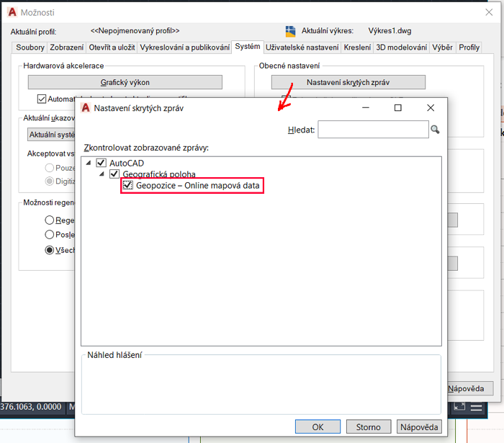
Task: Click the Grafický výkon button
Action: pyautogui.click(x=125, y=82)
